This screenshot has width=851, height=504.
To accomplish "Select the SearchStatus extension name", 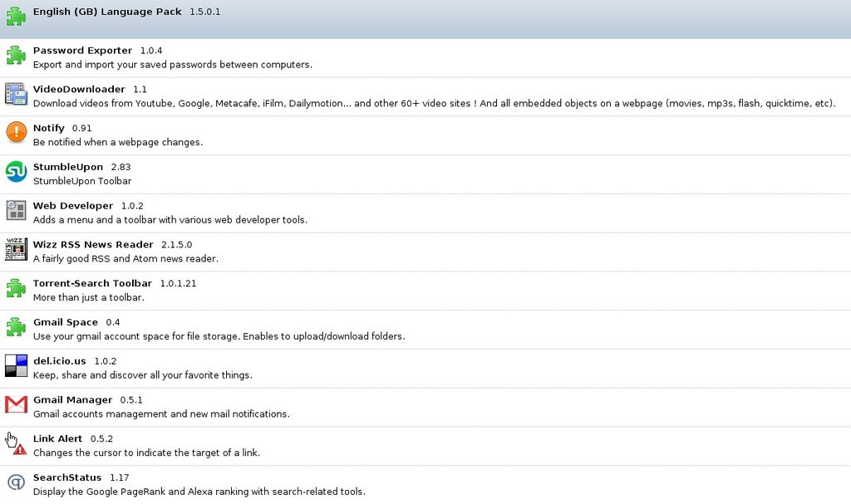I will click(x=67, y=477).
